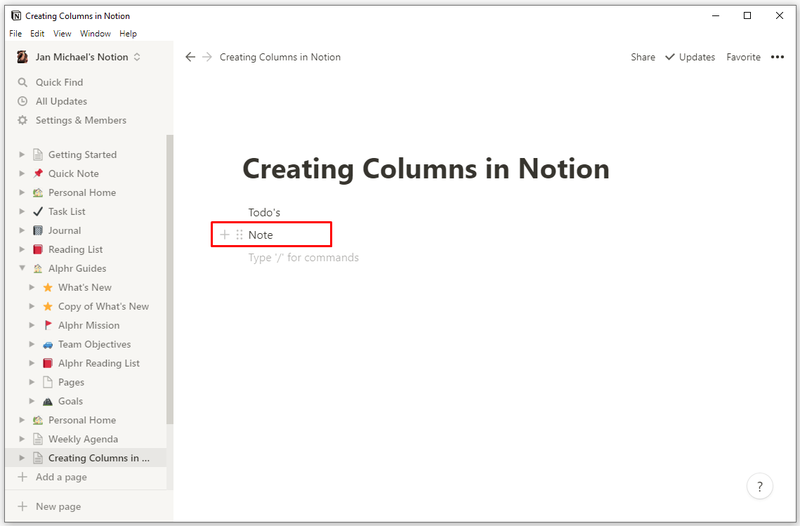The image size is (800, 526).
Task: Expand the Reading List page toggle
Action: click(22, 249)
